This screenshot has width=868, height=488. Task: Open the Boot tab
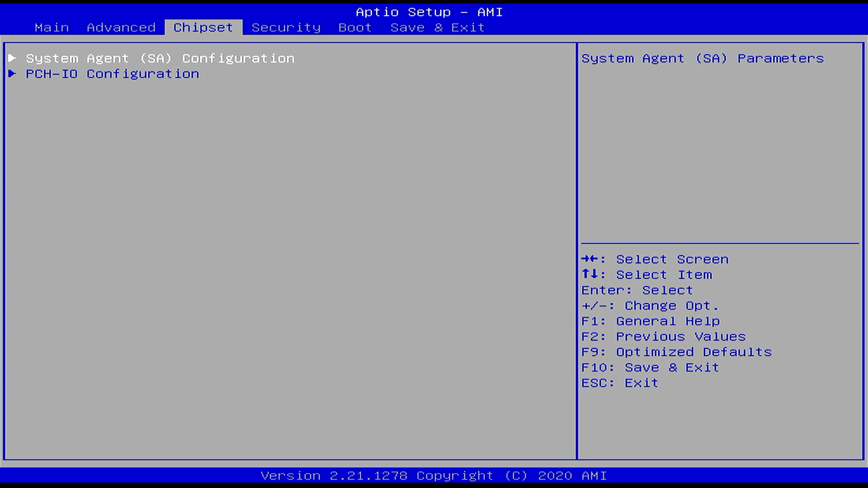pyautogui.click(x=355, y=28)
